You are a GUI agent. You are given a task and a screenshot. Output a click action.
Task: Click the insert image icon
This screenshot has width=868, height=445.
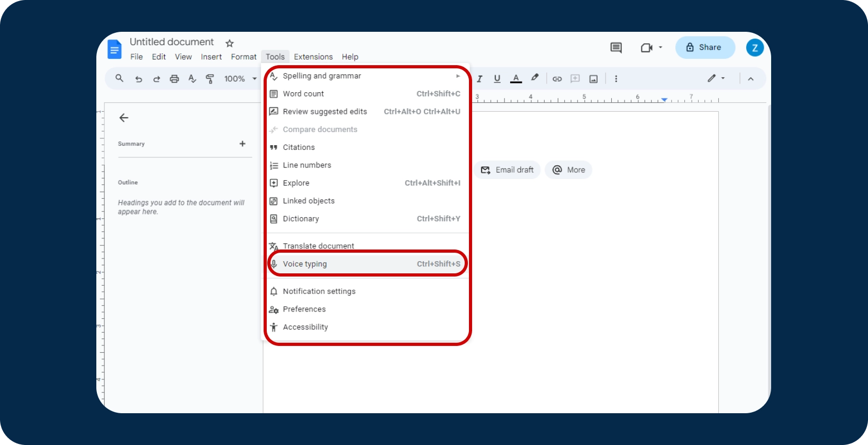click(x=594, y=79)
